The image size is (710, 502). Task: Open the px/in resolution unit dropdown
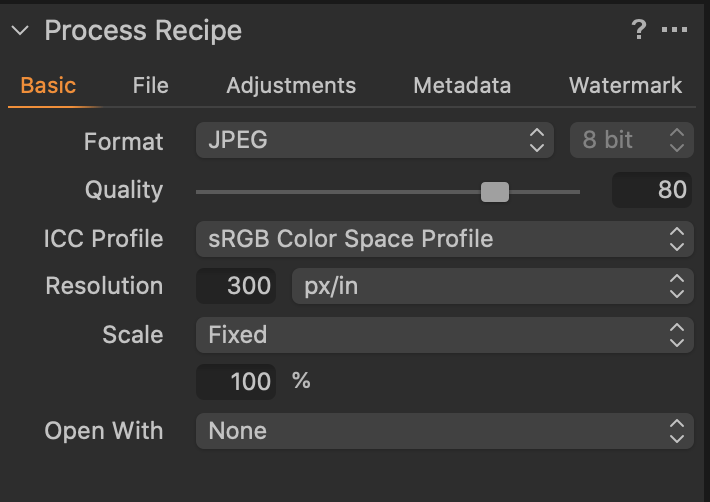[x=492, y=287]
